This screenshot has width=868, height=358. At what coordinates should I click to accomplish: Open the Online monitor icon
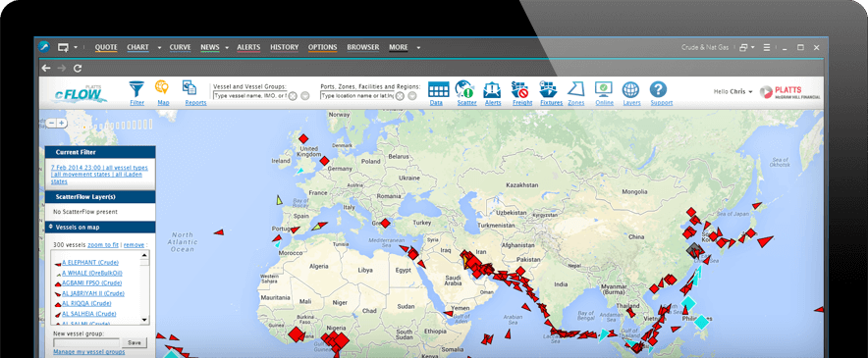pyautogui.click(x=604, y=89)
